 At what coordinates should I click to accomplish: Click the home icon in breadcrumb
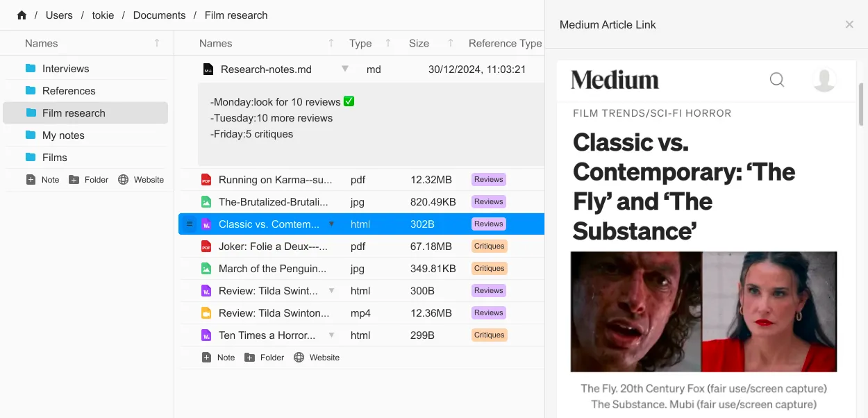click(22, 15)
